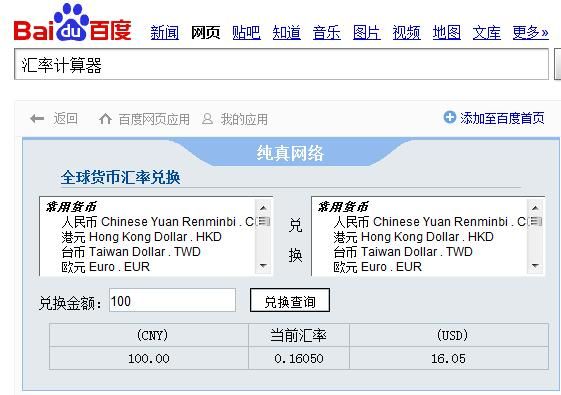
Task: Click the back arrow icon beside 返回
Action: tap(37, 119)
